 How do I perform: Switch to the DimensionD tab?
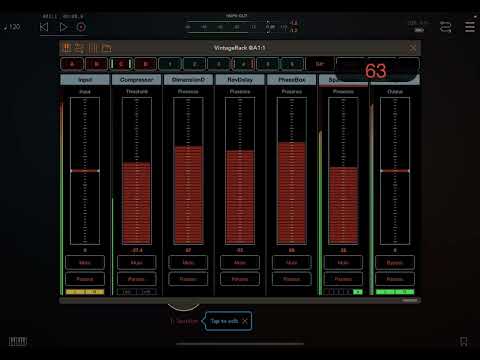click(x=188, y=80)
